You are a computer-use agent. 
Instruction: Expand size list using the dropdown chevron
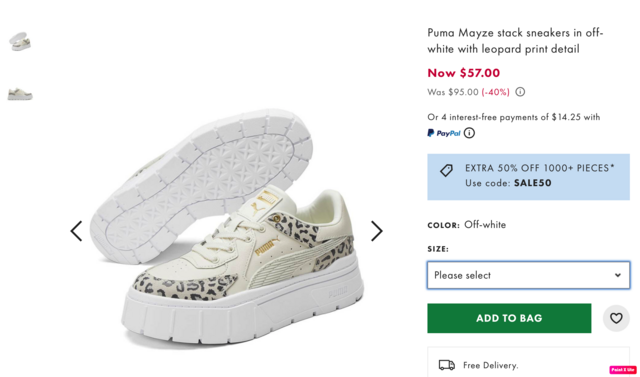point(618,275)
